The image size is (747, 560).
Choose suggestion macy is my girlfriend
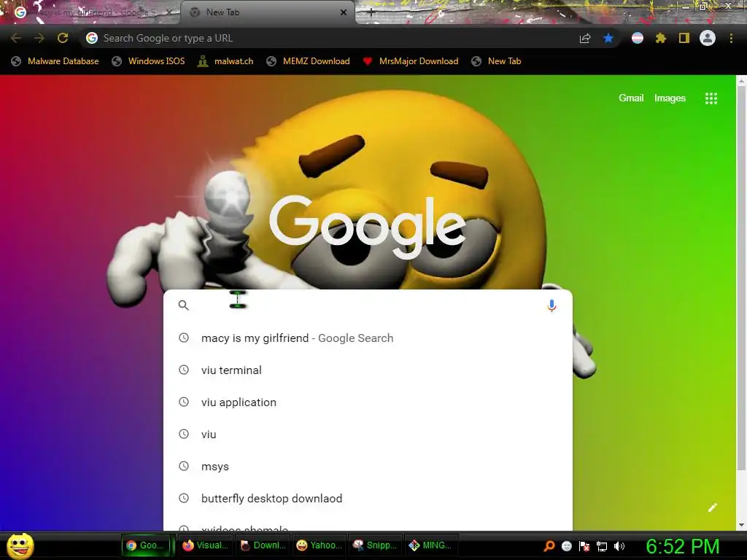coord(368,338)
